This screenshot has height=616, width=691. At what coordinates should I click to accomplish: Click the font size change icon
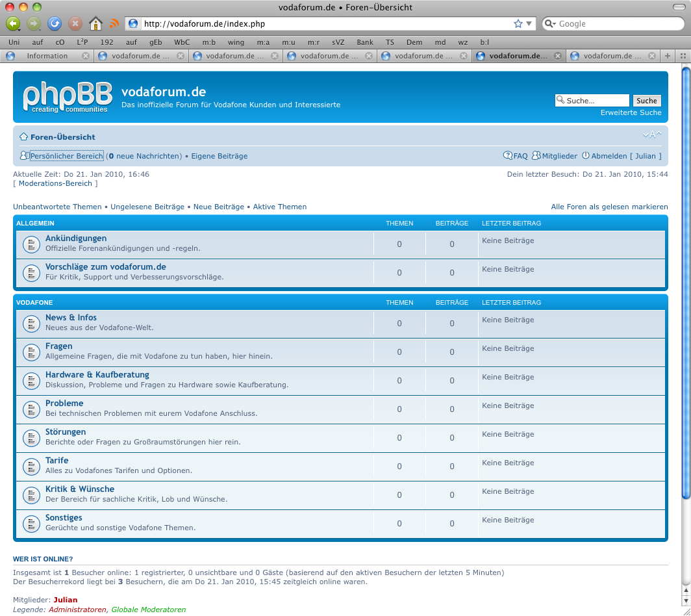point(651,135)
